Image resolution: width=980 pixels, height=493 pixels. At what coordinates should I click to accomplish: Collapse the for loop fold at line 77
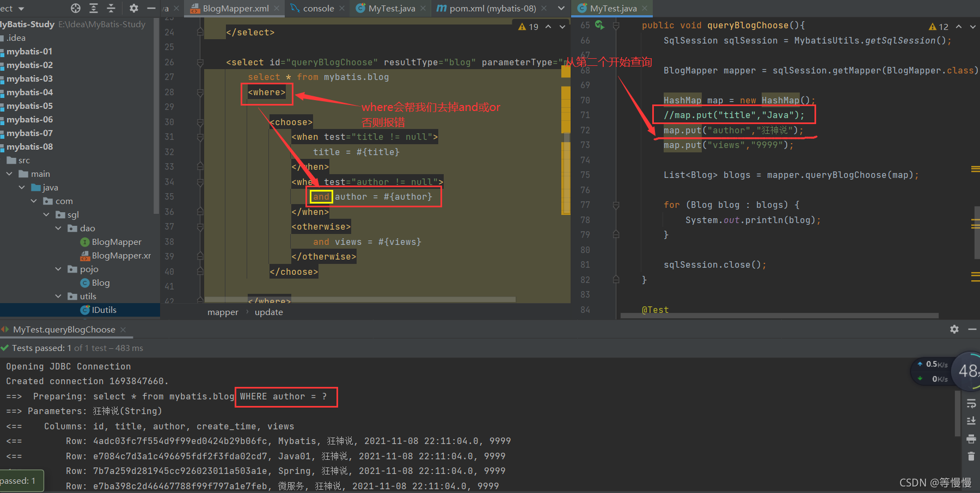(616, 205)
